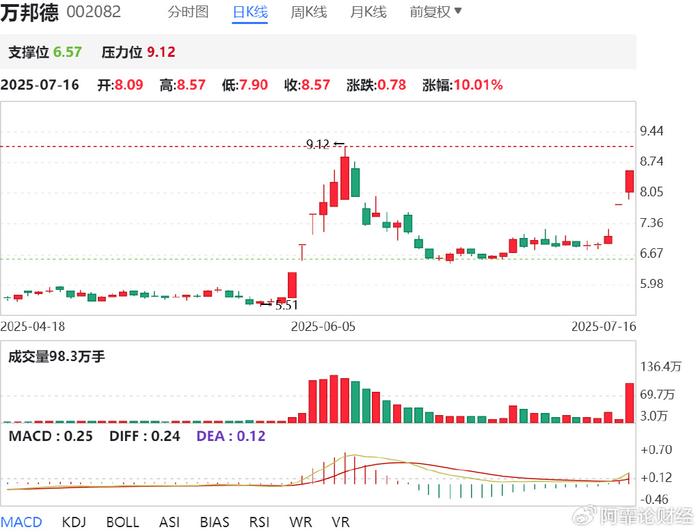Show the VR indicator

[340, 521]
